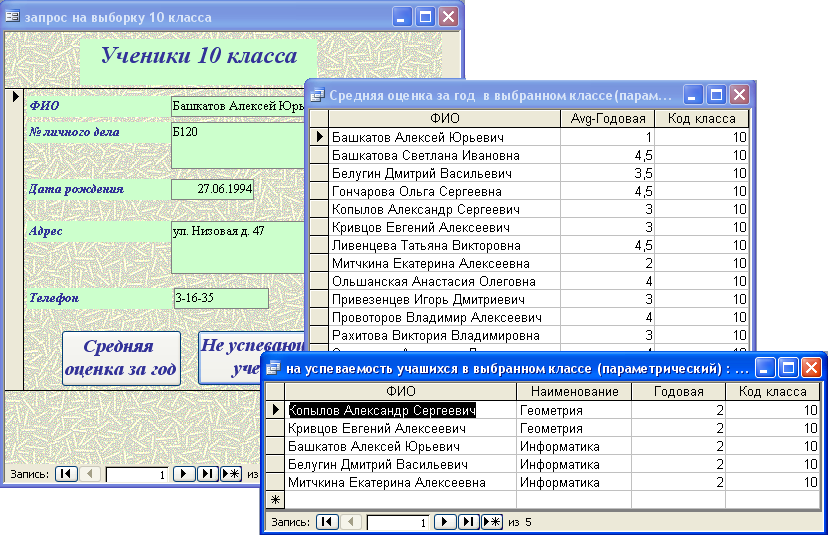
Task: Select 'Avg-Годовая' column header
Action: point(607,118)
